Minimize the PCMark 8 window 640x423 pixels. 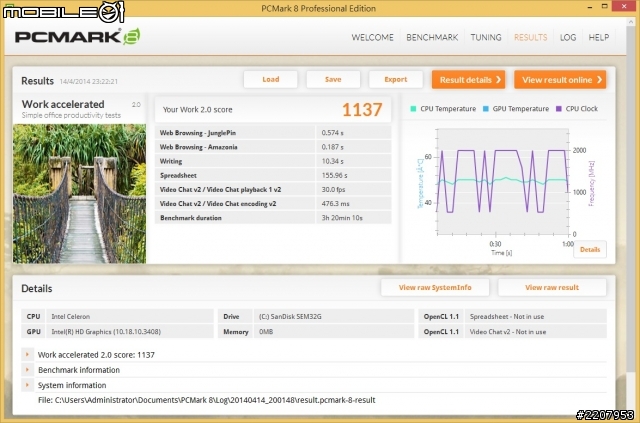pos(590,7)
